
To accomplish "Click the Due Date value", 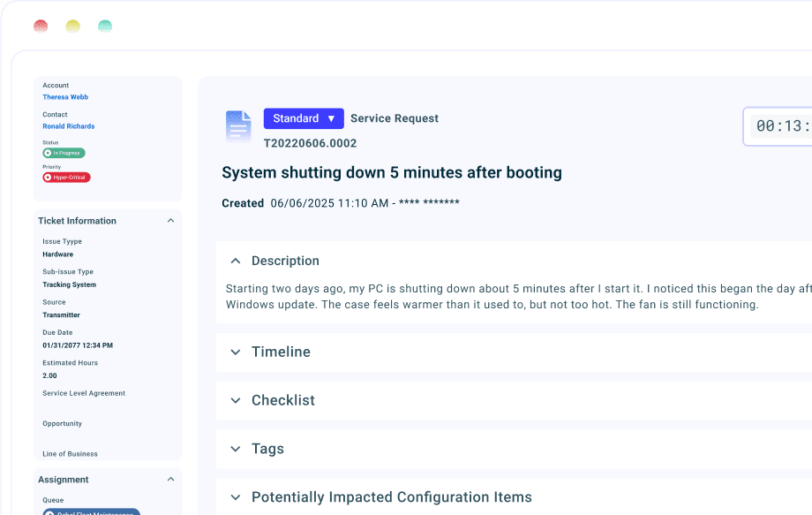I will pos(78,345).
